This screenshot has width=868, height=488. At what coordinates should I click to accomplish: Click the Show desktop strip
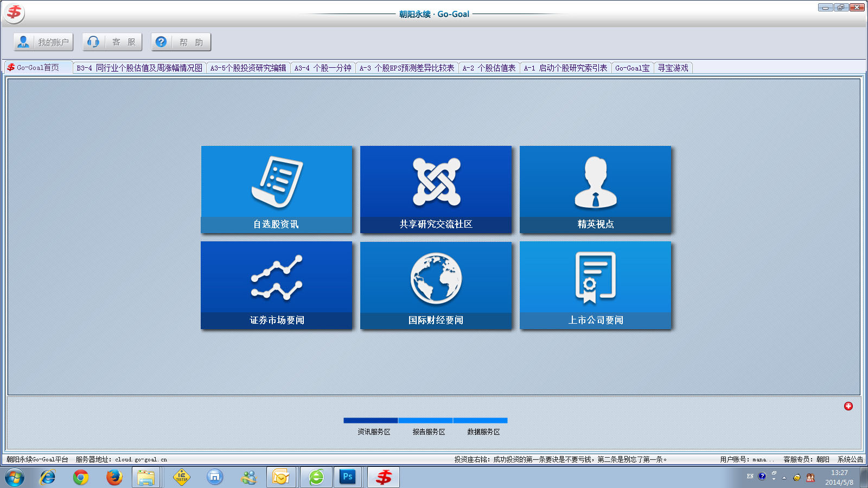pos(864,478)
